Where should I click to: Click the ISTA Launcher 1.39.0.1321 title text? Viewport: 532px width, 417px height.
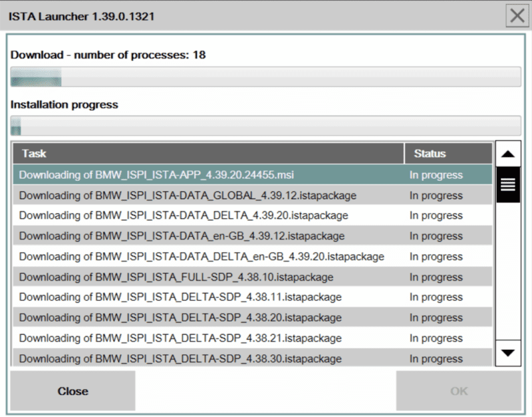point(81,16)
